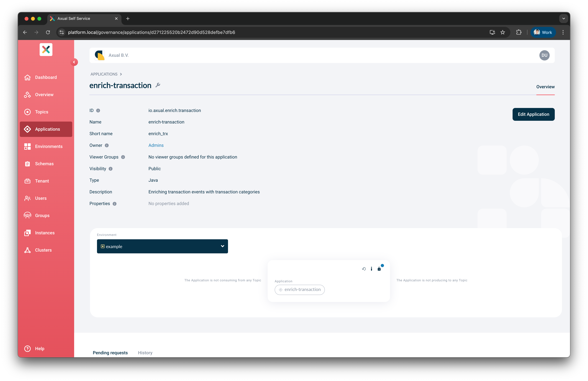Select the Topics section in the sidebar
The width and height of the screenshot is (588, 381).
pyautogui.click(x=42, y=112)
